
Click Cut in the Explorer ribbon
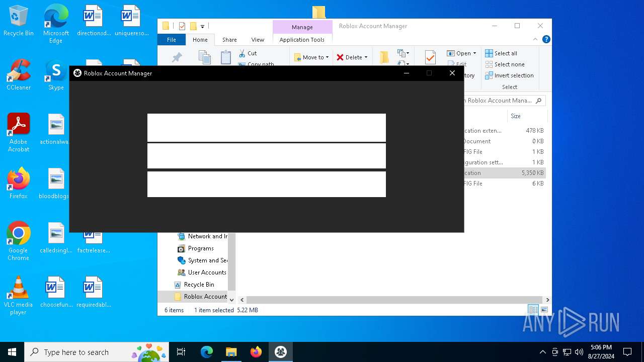pos(248,53)
